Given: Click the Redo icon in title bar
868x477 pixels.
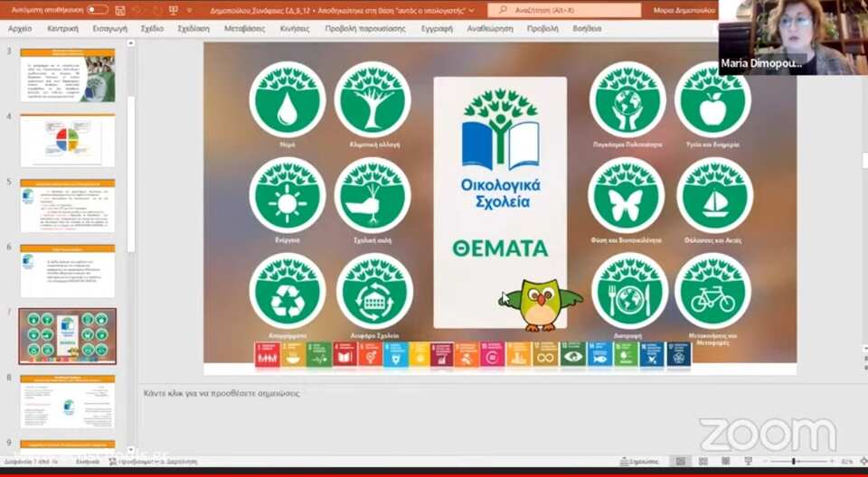Looking at the screenshot, I should pos(156,10).
